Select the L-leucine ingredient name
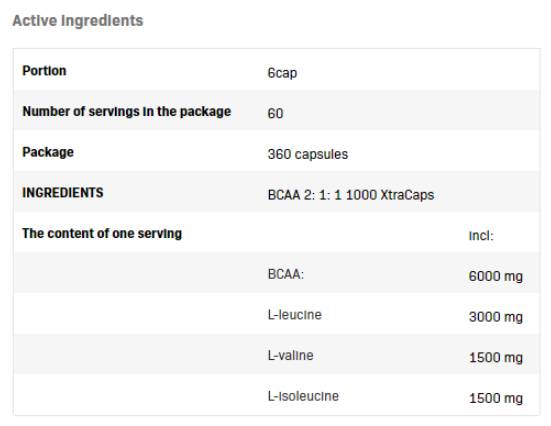This screenshot has width=551, height=426. [294, 315]
